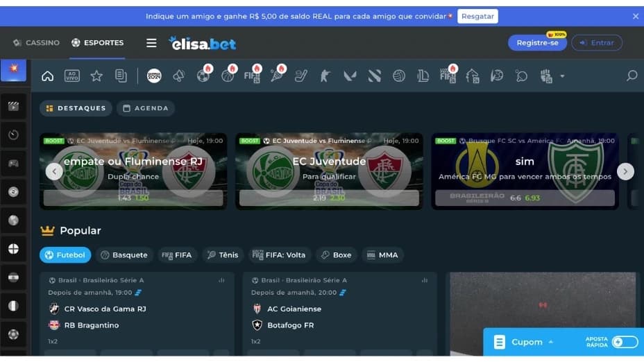644x362 pixels.
Task: Select the Futebol popular filter
Action: [x=65, y=255]
